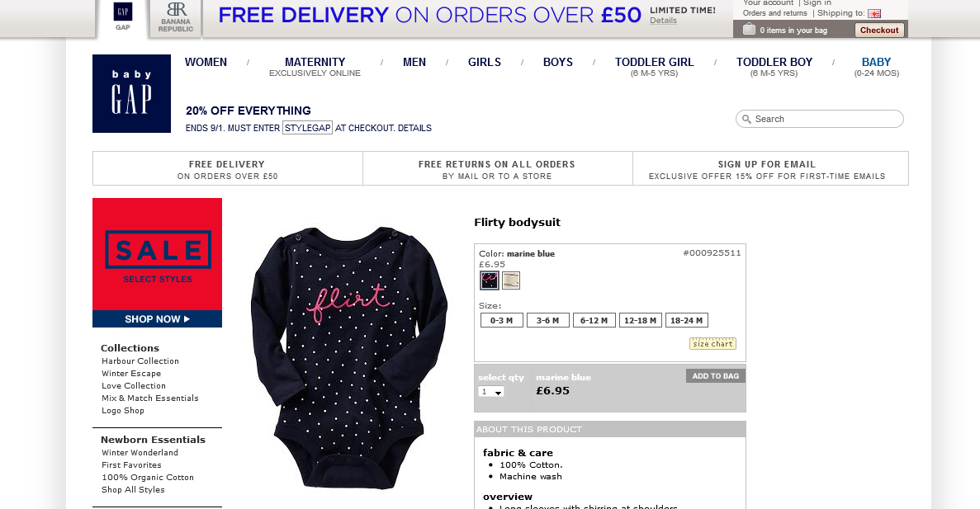Select the Gap brand tab icon
This screenshot has height=509, width=980.
(122, 12)
